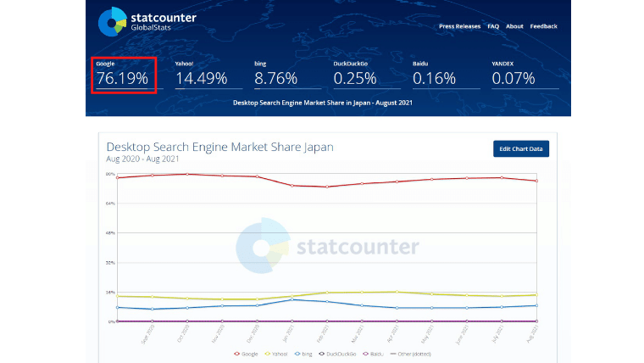Viewport: 644px width, 363px height.
Task: Toggle the Baidu series in chart legend
Action: click(375, 353)
